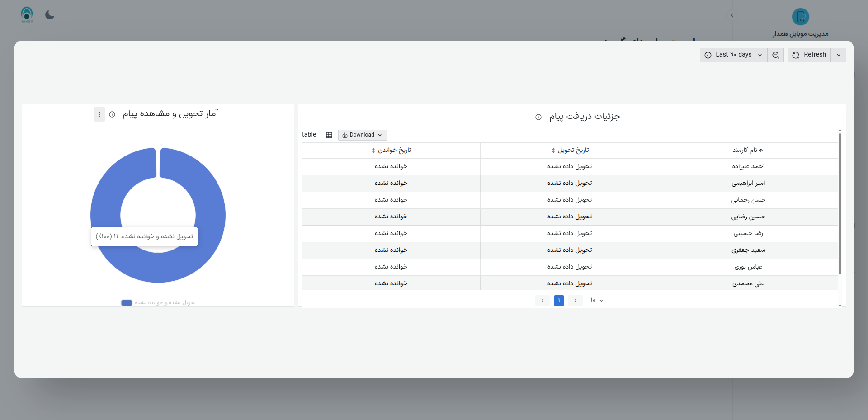Click the AMNESIR logo in the top bar
Screen dimensions: 868x420
(x=26, y=14)
